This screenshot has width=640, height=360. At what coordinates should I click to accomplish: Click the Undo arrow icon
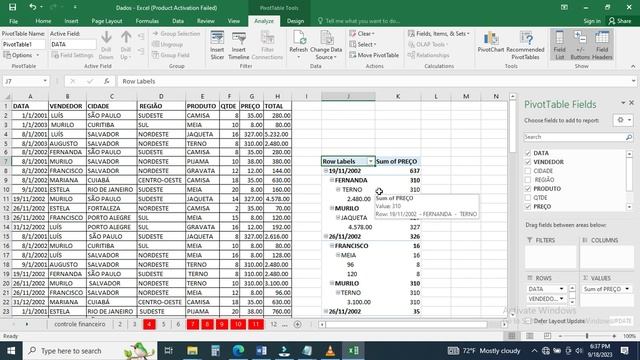(33, 7)
